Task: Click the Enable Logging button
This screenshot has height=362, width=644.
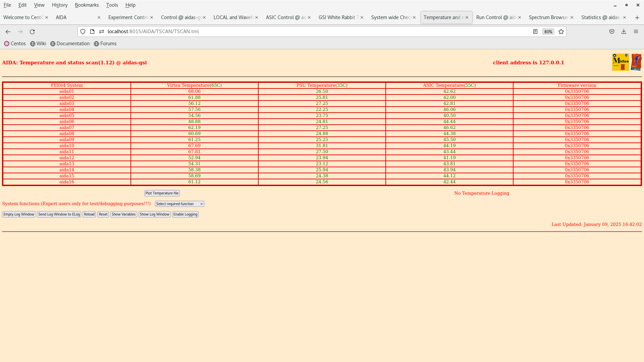Action: tap(185, 214)
